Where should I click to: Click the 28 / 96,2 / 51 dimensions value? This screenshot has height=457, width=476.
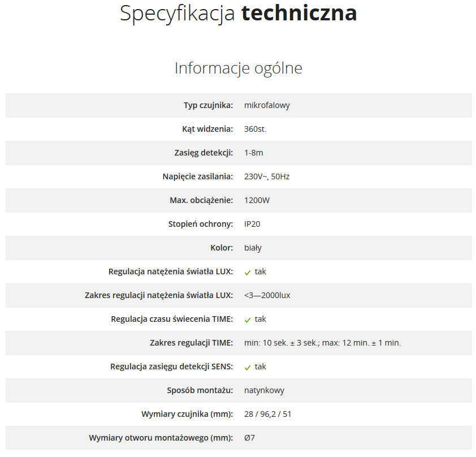click(x=267, y=414)
